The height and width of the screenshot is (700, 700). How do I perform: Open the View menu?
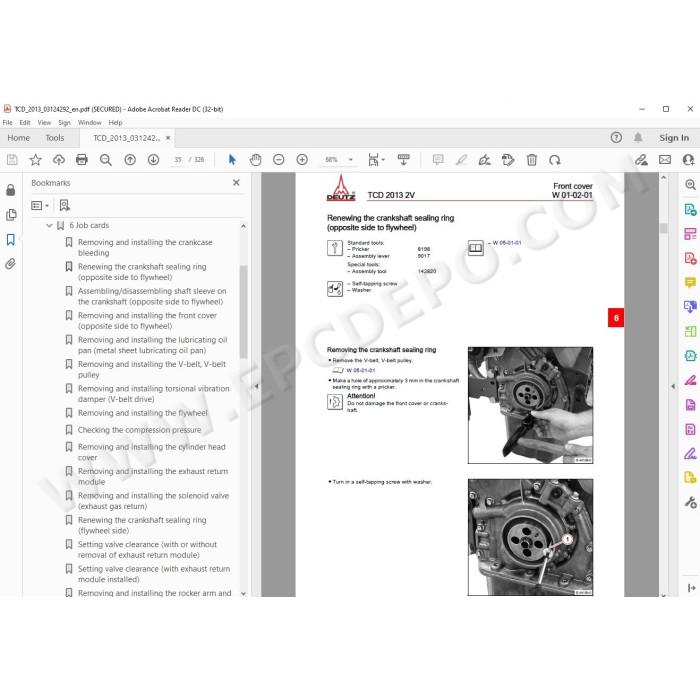(x=44, y=122)
